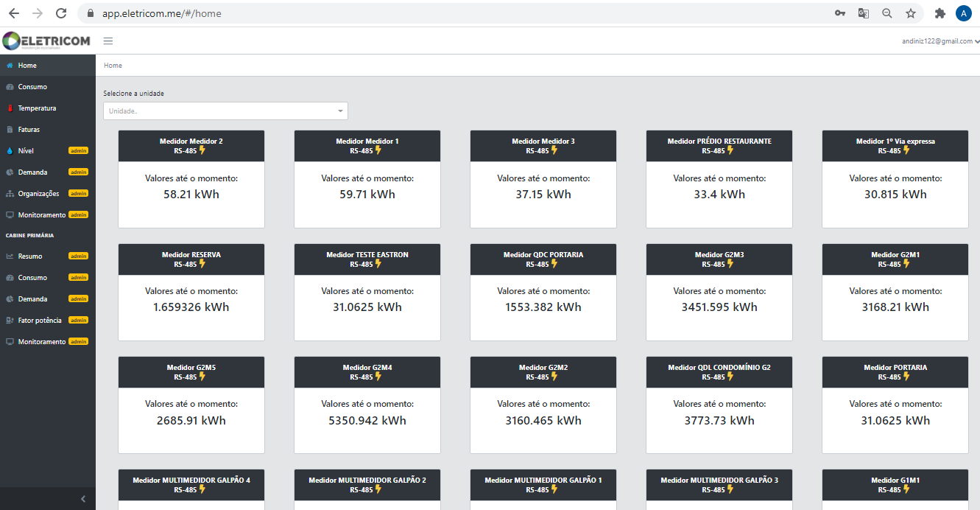Open the Medidor TESTE EASTRON card header

point(367,259)
